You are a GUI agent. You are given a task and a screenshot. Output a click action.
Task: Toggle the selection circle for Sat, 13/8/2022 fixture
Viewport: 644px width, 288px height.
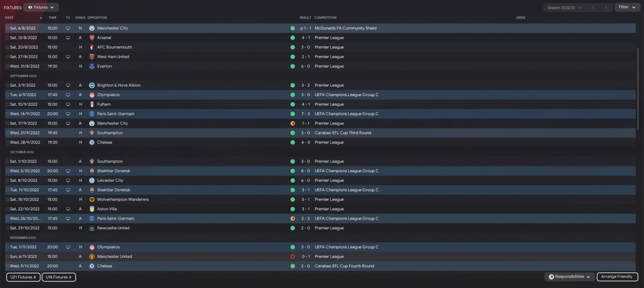tap(7, 38)
